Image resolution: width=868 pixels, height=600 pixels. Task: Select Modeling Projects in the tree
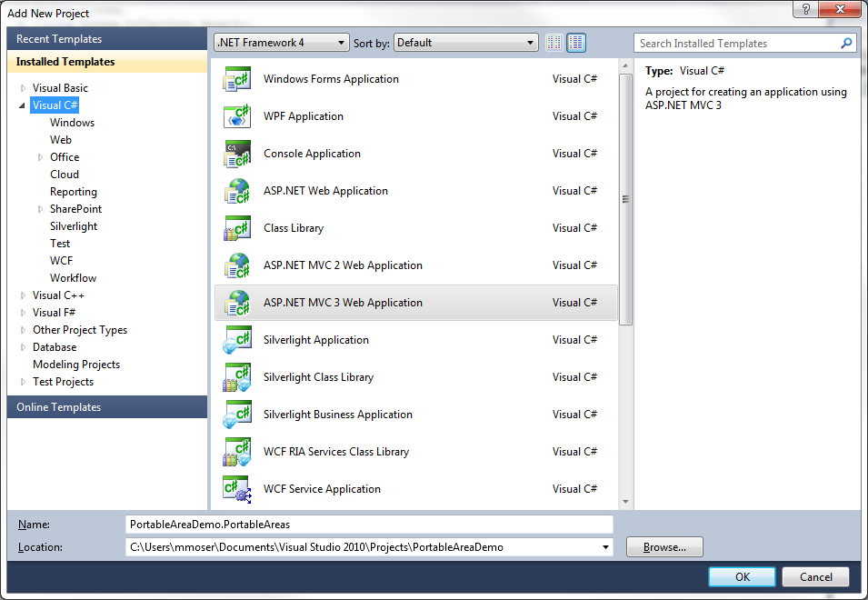tap(76, 365)
